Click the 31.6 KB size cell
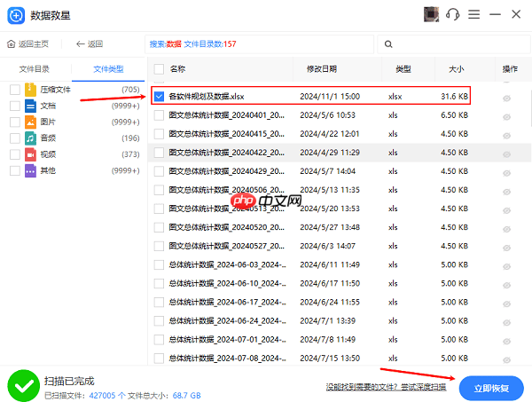This screenshot has width=532, height=402. pos(454,97)
